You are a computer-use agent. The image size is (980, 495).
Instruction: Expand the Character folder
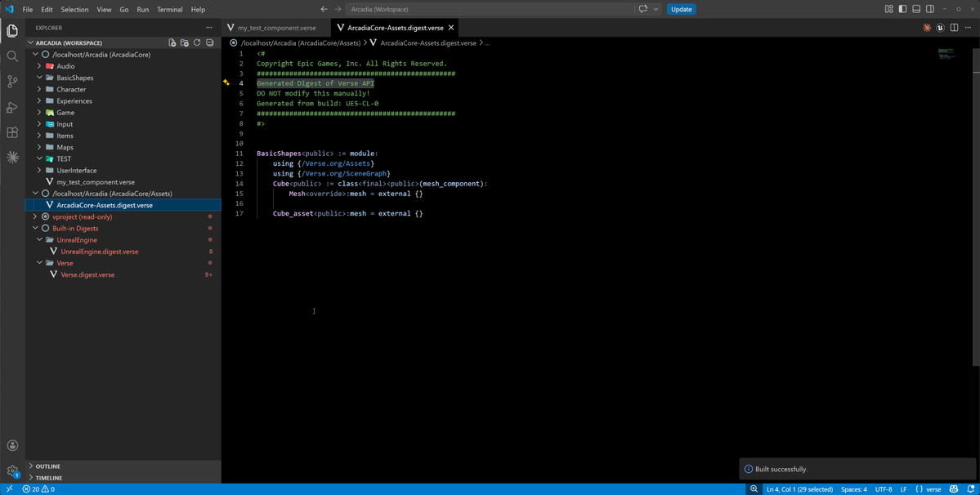coord(39,89)
